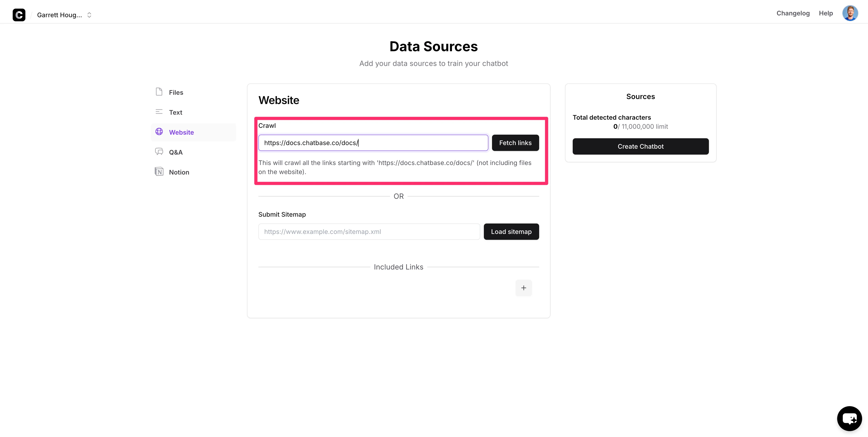
Task: Open the Help link
Action: [826, 13]
